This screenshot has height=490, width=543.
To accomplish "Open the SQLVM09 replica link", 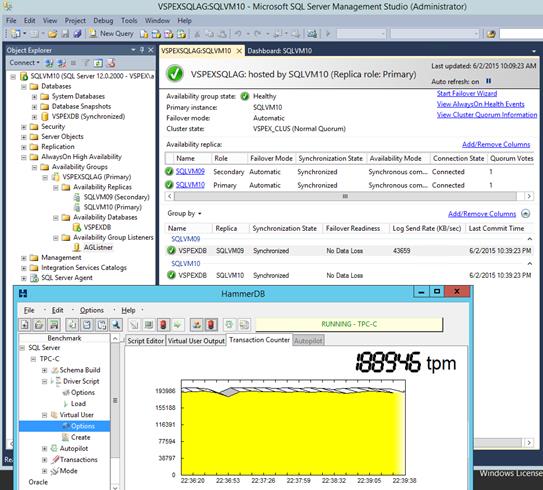I will (190, 171).
